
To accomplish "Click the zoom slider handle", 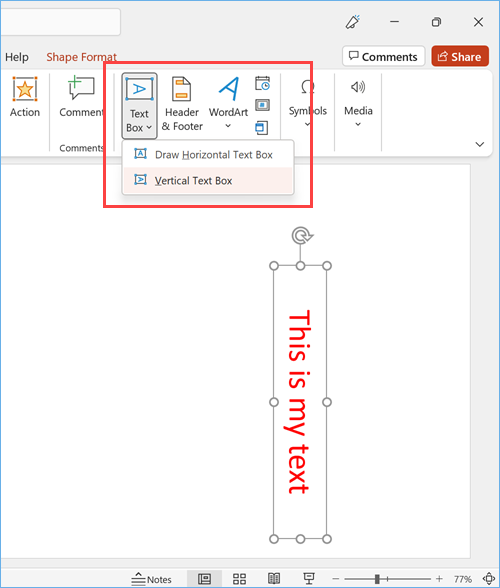I will [377, 579].
